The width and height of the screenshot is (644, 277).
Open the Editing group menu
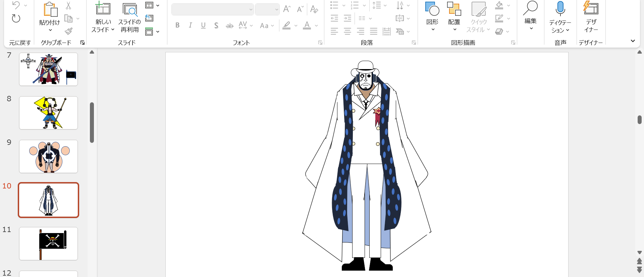point(530,15)
